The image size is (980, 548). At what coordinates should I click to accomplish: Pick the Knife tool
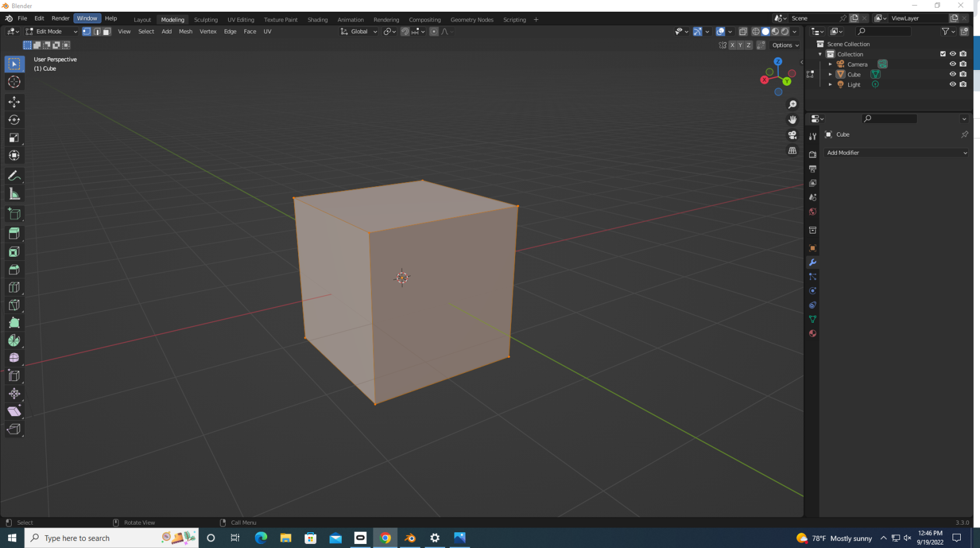tap(14, 305)
